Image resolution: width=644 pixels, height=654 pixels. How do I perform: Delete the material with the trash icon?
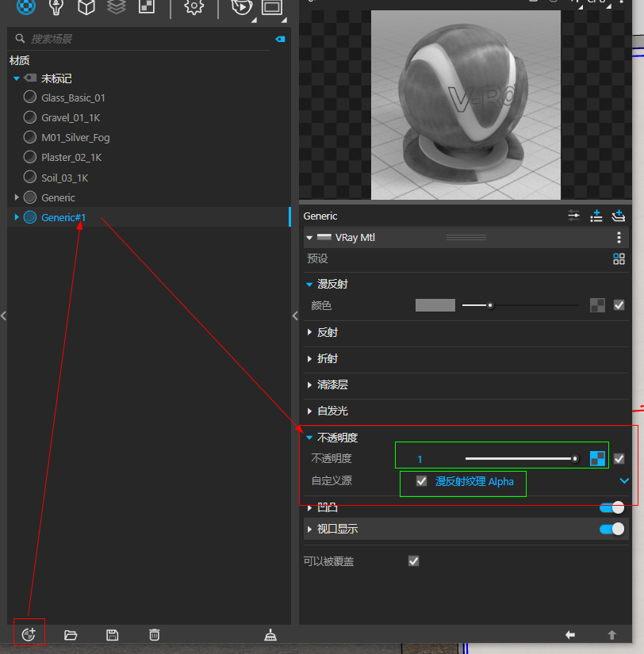point(155,634)
